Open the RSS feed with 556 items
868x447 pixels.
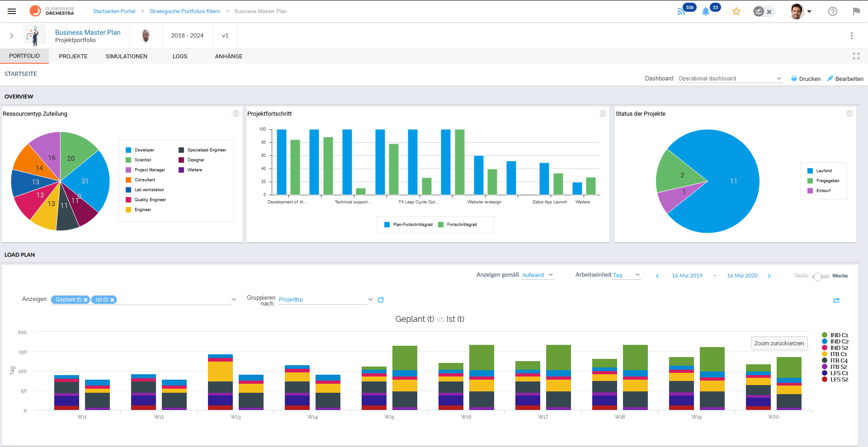682,11
